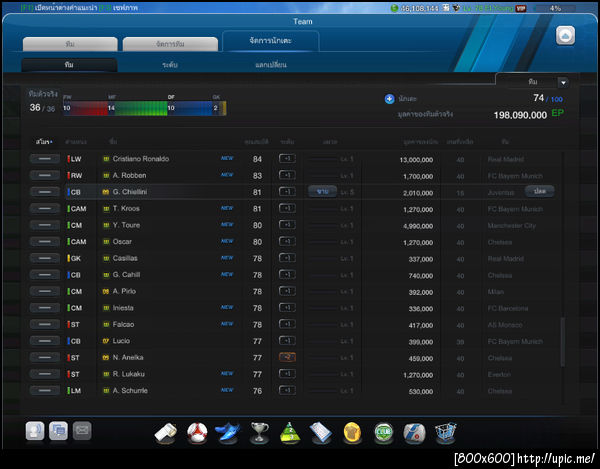Click the green coin icon beside 46,108,144
Viewport: 600px width, 469px height.
(x=394, y=8)
